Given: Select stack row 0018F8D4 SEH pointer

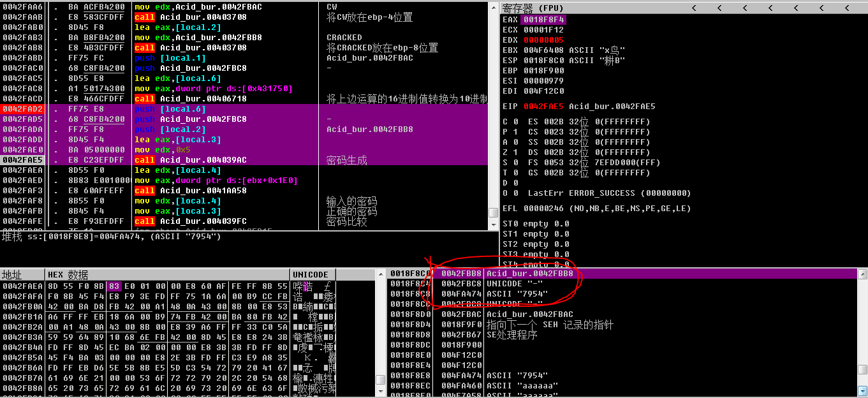Looking at the screenshot, I should click(x=622, y=325).
